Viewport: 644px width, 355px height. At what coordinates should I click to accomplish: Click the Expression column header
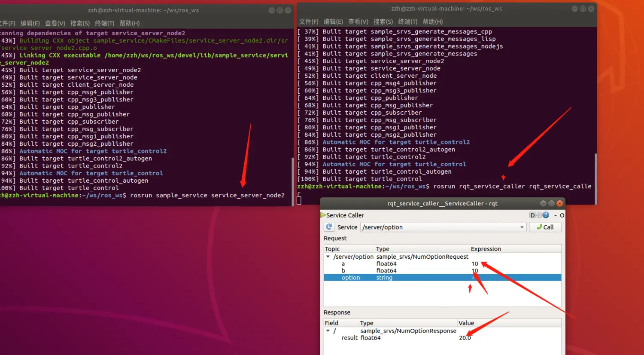[516, 249]
